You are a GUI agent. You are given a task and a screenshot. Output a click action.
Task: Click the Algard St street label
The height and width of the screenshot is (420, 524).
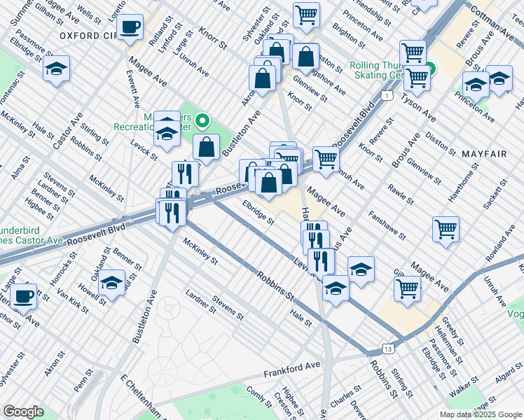[509, 372]
